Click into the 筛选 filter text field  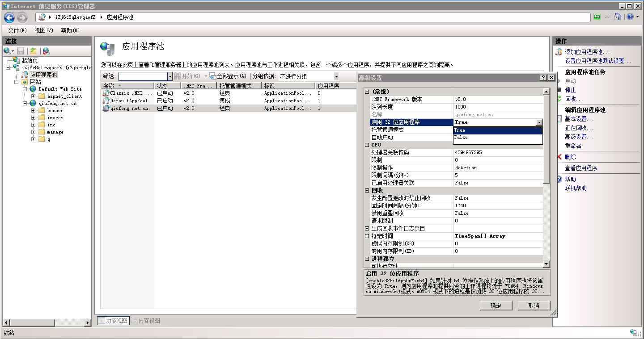(143, 76)
